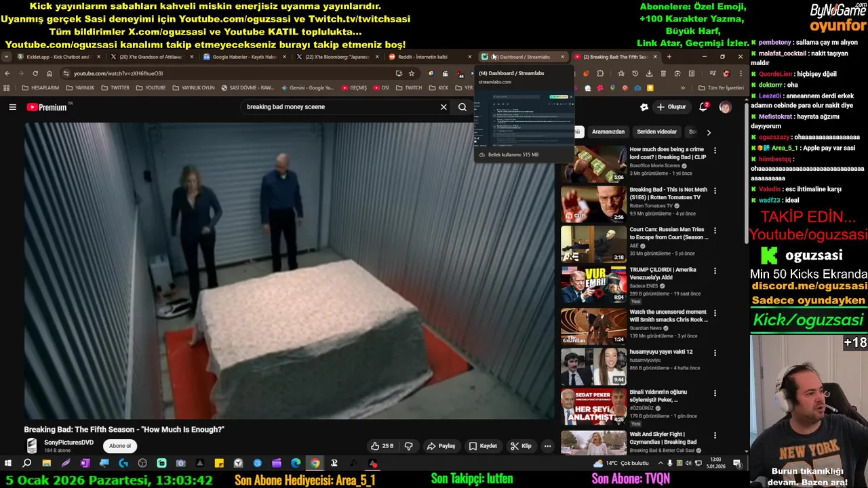Dislike the video with thumbs down
The height and width of the screenshot is (488, 868).
408,446
